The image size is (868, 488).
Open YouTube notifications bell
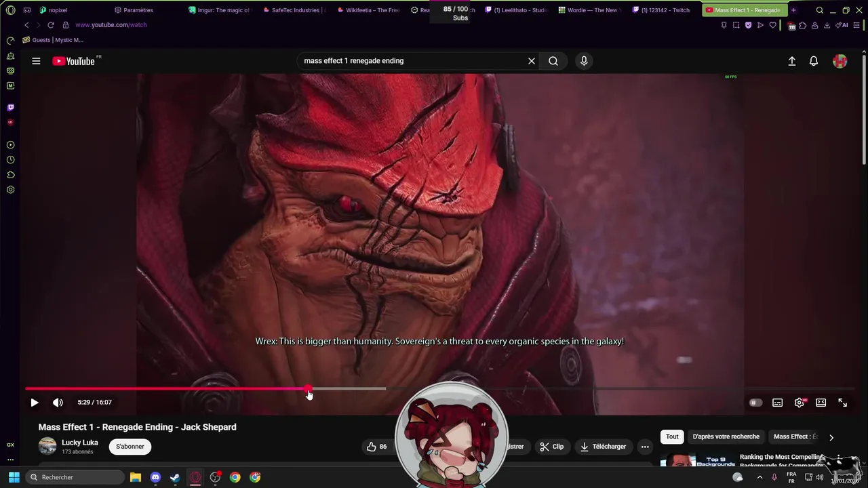(x=814, y=61)
